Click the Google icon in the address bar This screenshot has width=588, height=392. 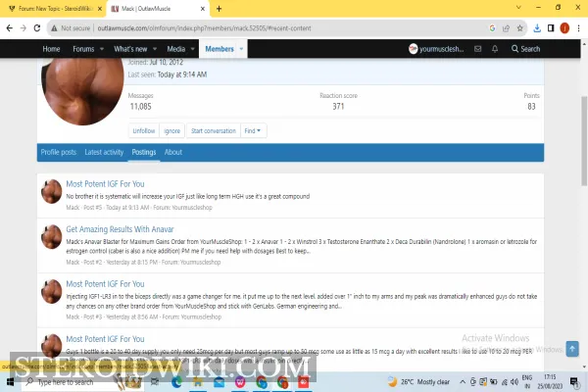pyautogui.click(x=492, y=28)
